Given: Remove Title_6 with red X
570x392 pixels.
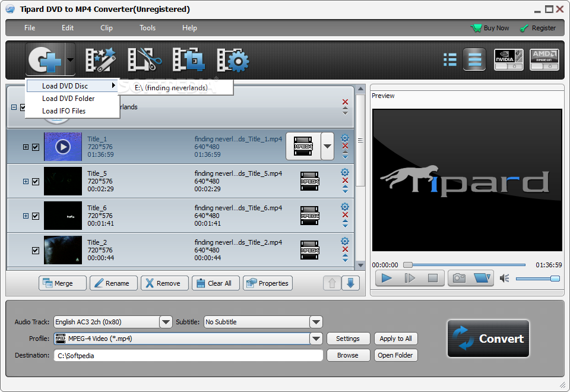Looking at the screenshot, I should pos(346,215).
